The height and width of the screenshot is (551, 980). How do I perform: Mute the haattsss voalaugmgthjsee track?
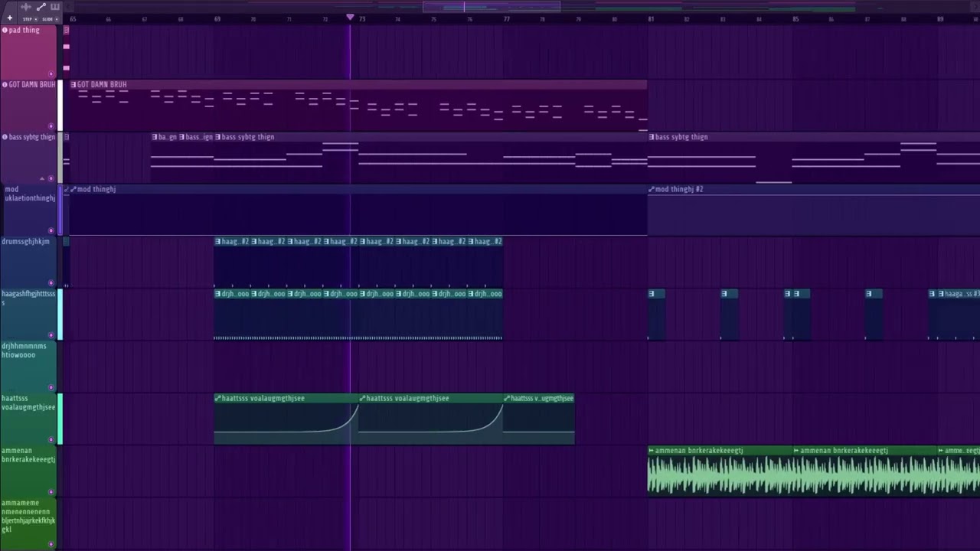tap(51, 439)
